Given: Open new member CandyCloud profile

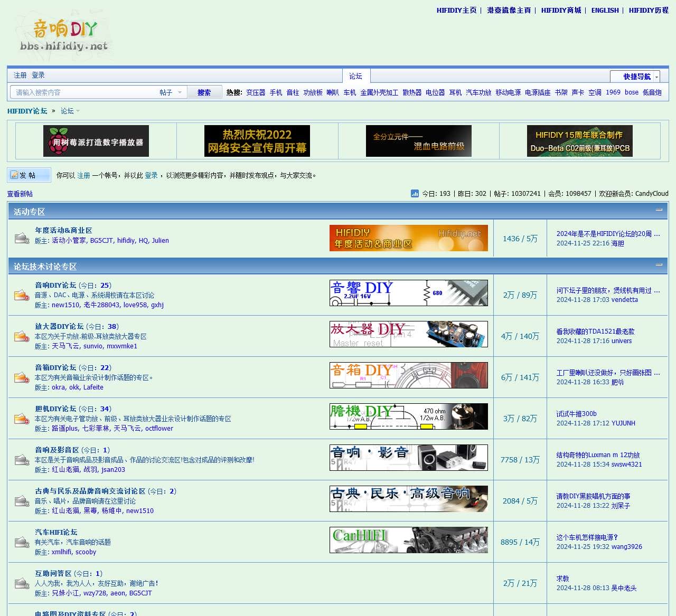Looking at the screenshot, I should pos(652,194).
